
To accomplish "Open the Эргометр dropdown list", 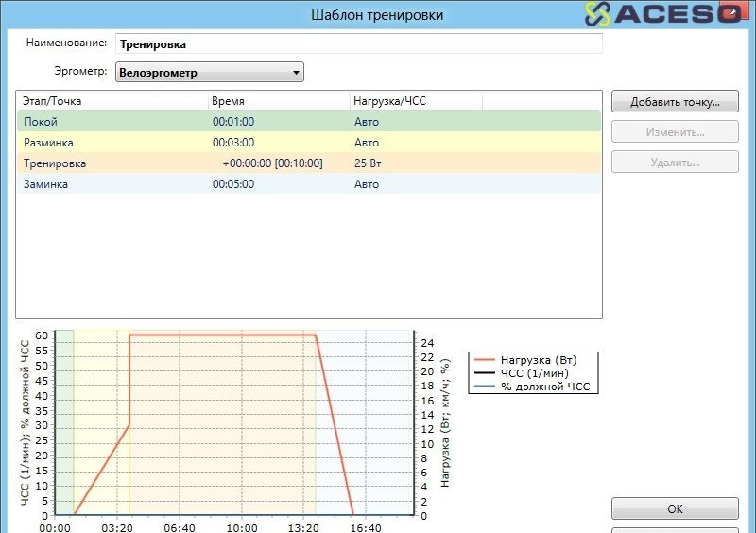I will 209,73.
